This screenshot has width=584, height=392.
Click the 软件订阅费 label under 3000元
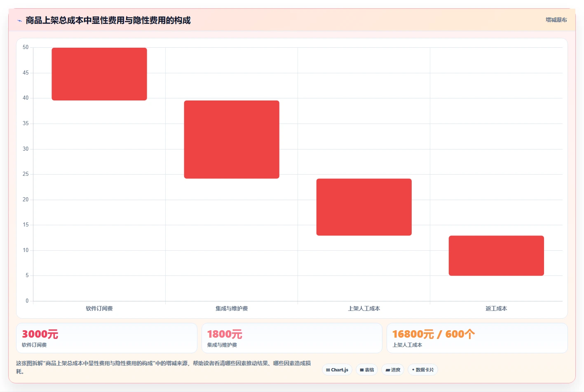[x=34, y=345]
